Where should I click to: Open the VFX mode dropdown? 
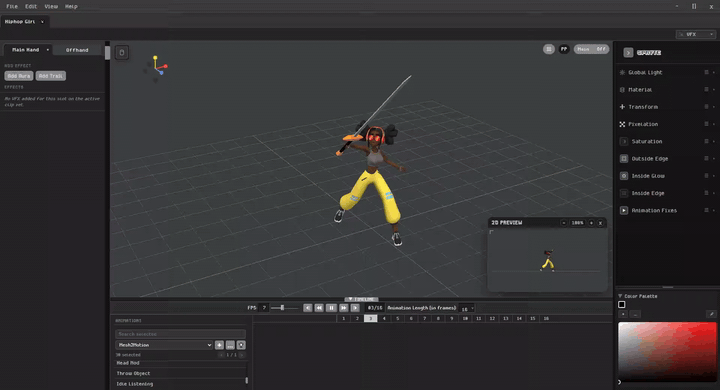[x=696, y=34]
